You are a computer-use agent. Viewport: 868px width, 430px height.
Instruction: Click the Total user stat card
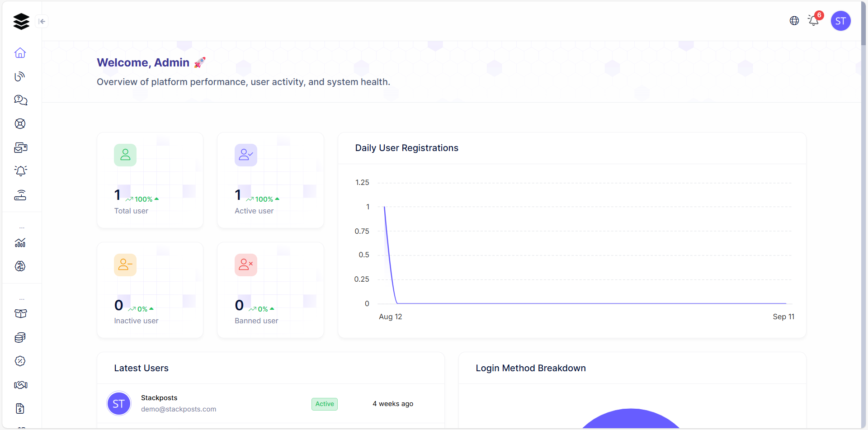point(150,180)
